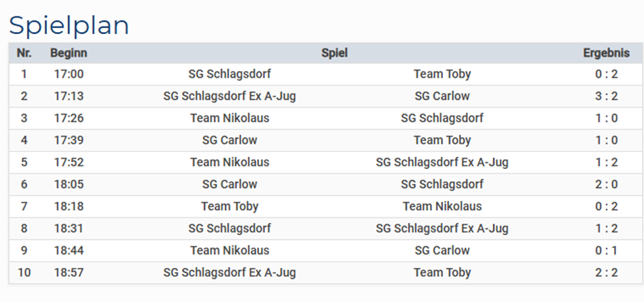Click the Ergebnis column header
This screenshot has width=644, height=302.
coord(607,53)
